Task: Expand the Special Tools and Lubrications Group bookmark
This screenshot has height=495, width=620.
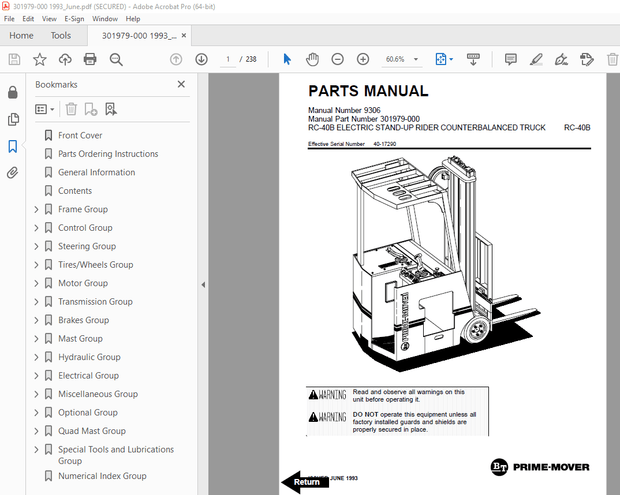Action: [x=36, y=450]
